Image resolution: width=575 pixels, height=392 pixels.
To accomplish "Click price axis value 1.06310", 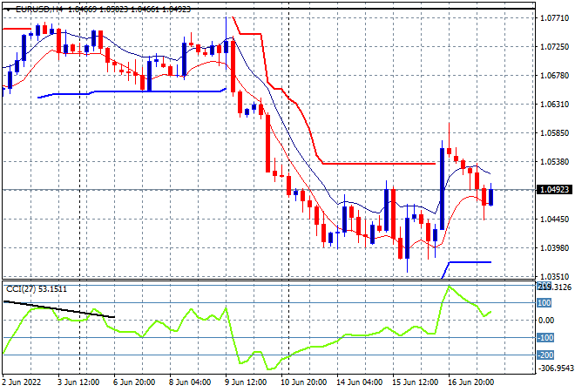I will [555, 105].
